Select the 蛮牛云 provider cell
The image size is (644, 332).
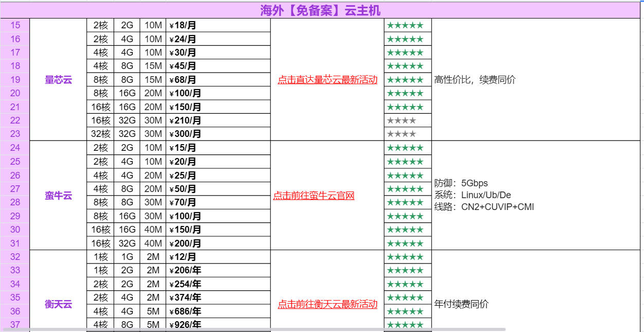click(58, 196)
